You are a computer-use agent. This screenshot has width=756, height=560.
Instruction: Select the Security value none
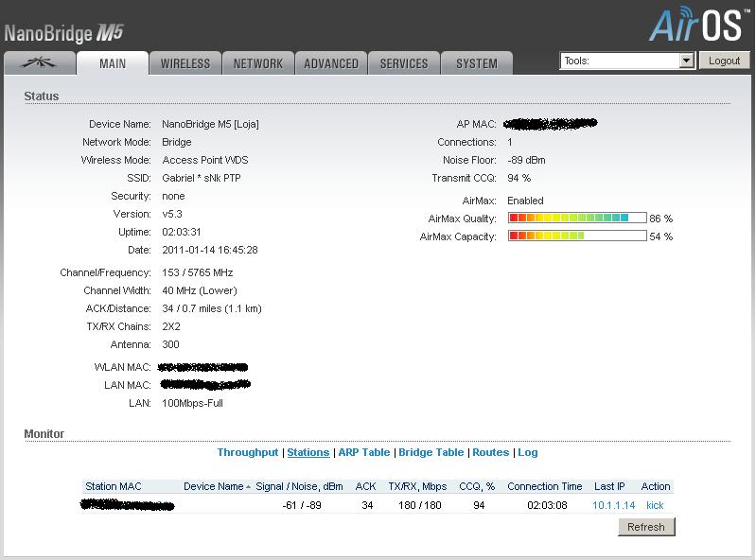click(173, 196)
